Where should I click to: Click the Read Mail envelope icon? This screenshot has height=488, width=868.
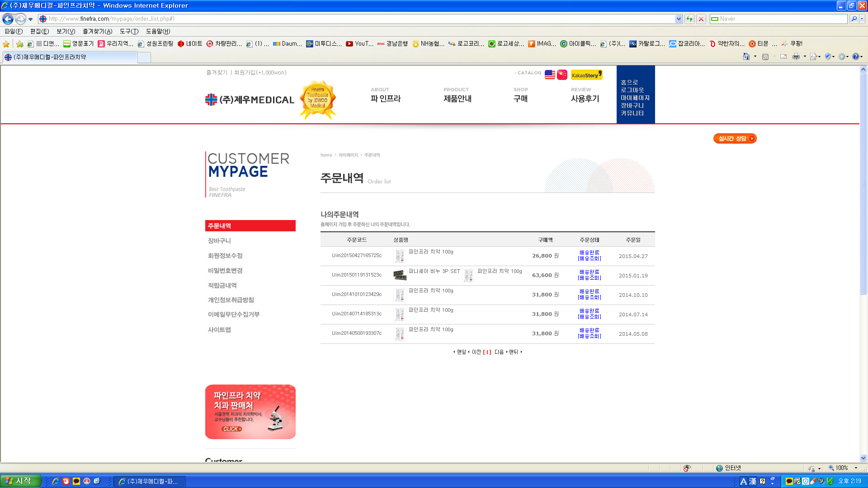(x=783, y=56)
